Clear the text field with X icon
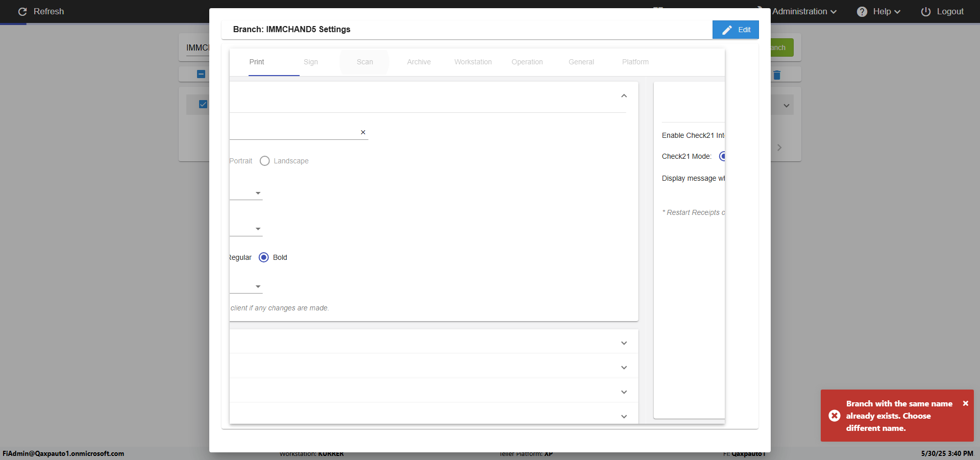This screenshot has height=460, width=980. [x=363, y=132]
